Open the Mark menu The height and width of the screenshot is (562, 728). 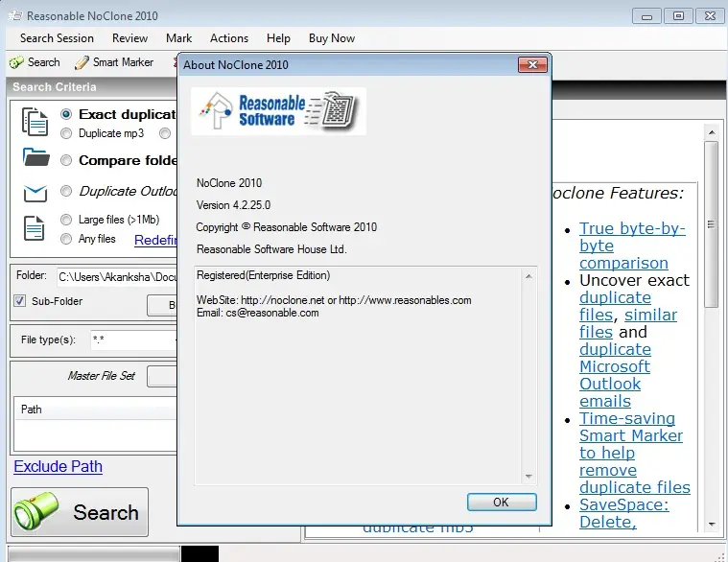coord(178,38)
